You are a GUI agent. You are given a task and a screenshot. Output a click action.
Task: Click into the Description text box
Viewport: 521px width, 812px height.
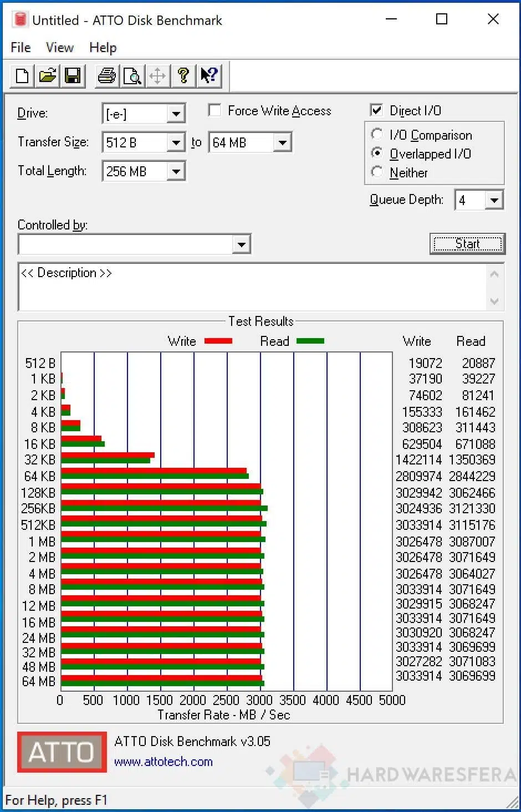point(253,287)
